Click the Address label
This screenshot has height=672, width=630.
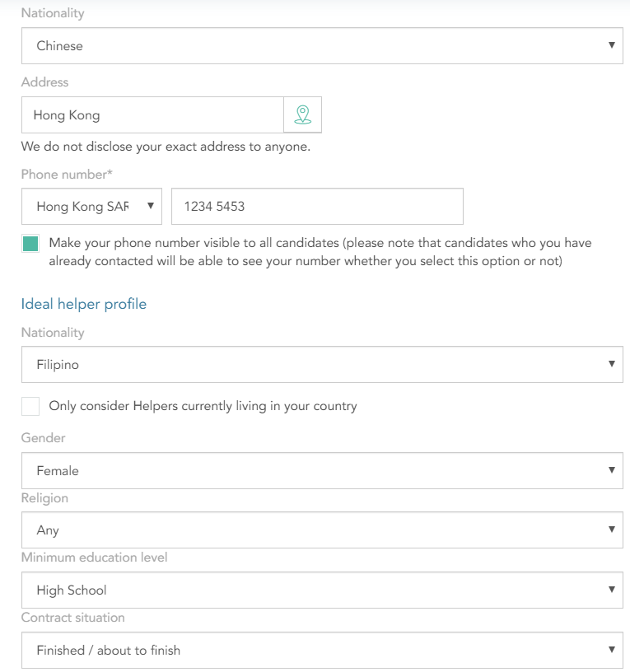[x=44, y=82]
